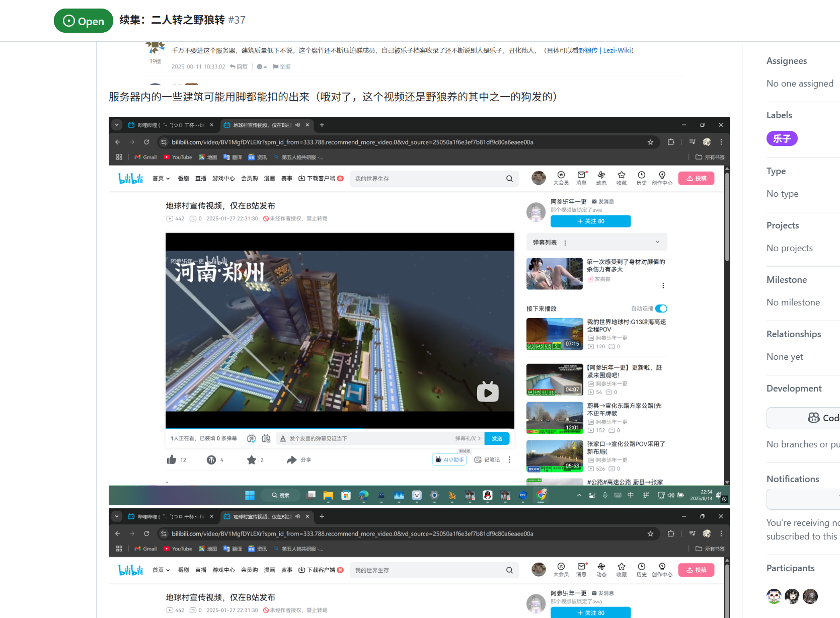Click the purple 乐子 label
The height and width of the screenshot is (618, 840).
coord(782,138)
